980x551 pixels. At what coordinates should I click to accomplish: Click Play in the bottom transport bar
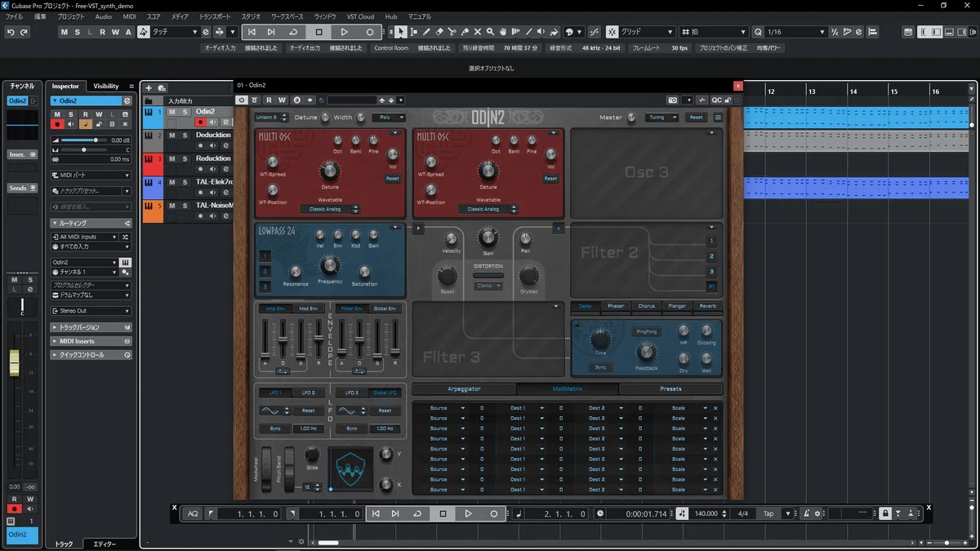click(x=468, y=513)
